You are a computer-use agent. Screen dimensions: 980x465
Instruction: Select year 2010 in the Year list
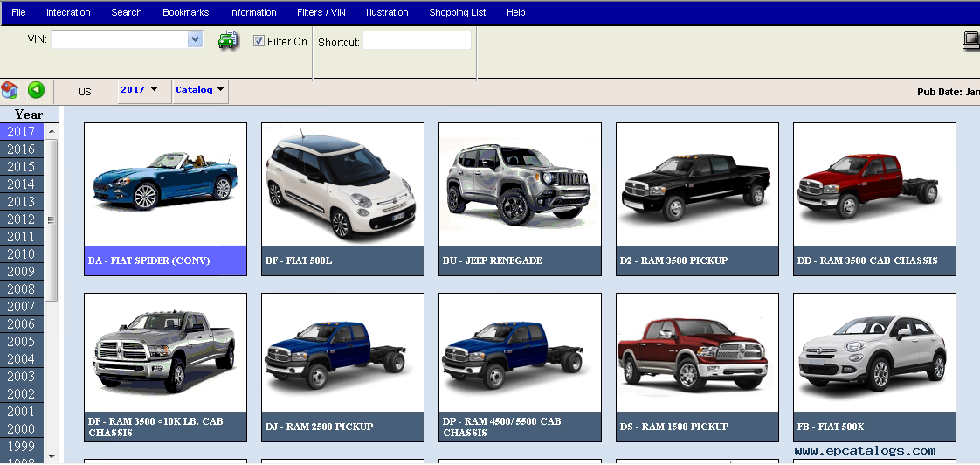22,254
